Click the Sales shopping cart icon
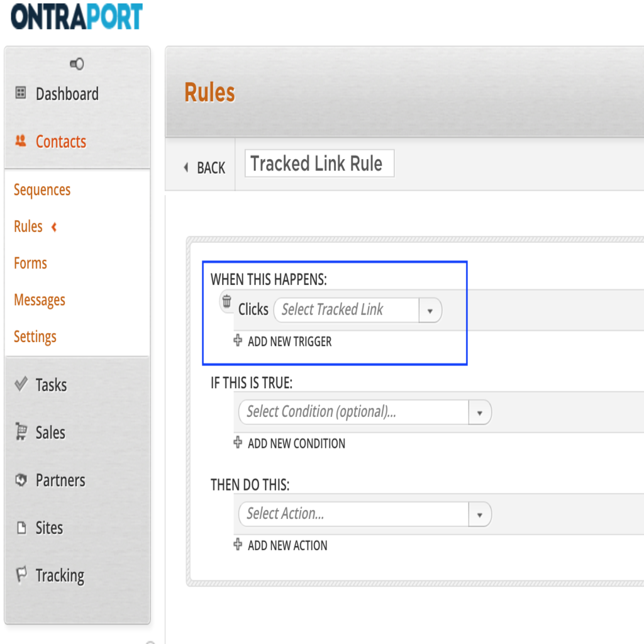This screenshot has height=644, width=644. pyautogui.click(x=21, y=432)
